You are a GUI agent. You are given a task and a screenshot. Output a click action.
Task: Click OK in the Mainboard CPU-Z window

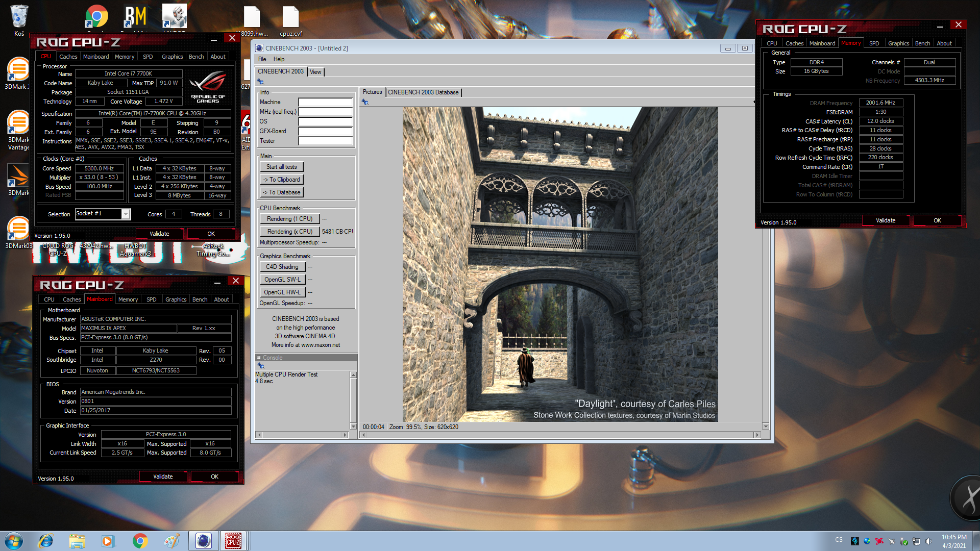[x=214, y=477]
